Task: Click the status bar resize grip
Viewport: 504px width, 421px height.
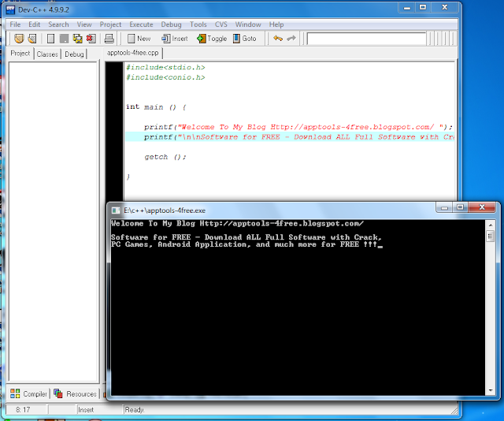Action: [x=454, y=411]
